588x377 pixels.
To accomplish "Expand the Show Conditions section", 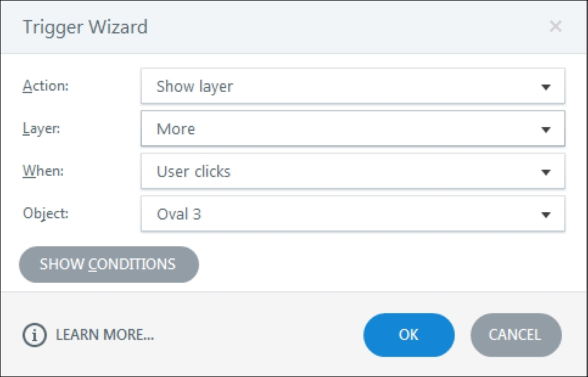I will (109, 265).
